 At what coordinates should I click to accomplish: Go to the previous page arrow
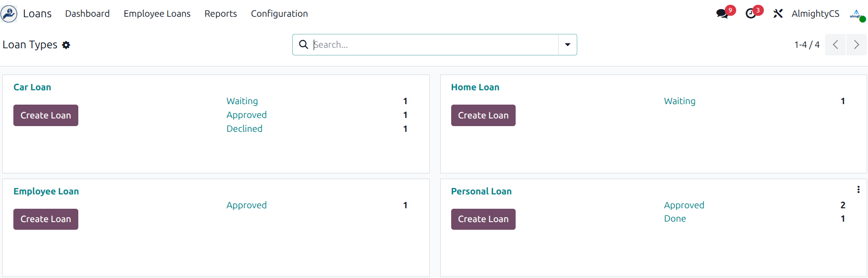pyautogui.click(x=836, y=45)
